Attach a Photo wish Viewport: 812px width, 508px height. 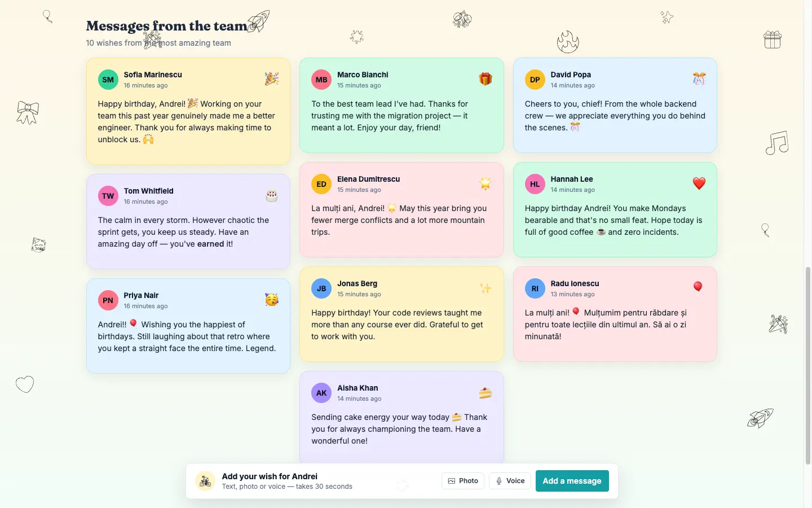(x=463, y=481)
